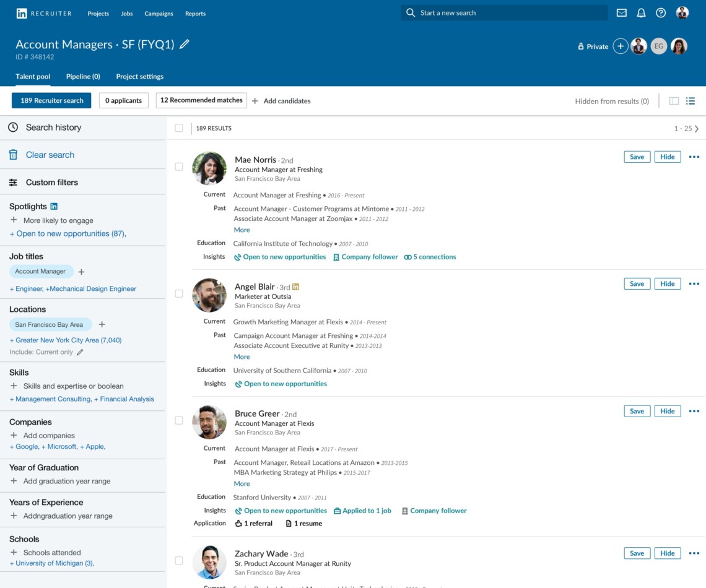706x588 pixels.
Task: Check the checkbox next to Mae Norris
Action: coord(179,166)
